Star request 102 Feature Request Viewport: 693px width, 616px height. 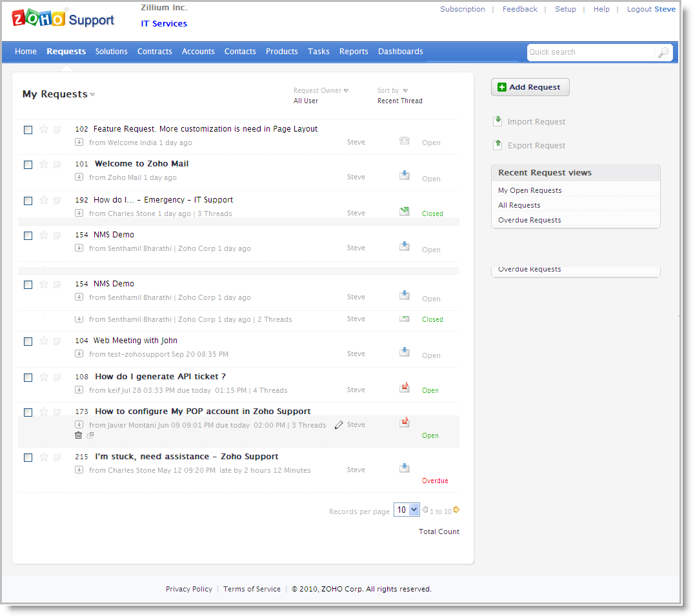point(44,129)
